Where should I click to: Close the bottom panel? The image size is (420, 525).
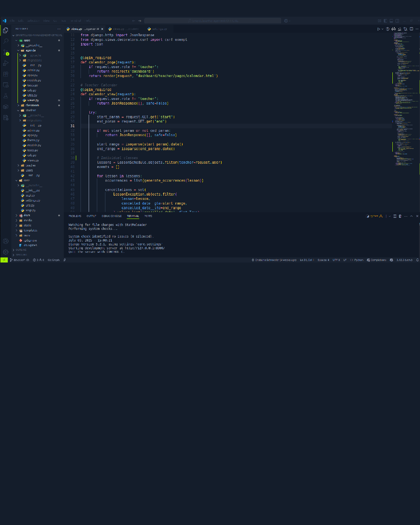417,216
